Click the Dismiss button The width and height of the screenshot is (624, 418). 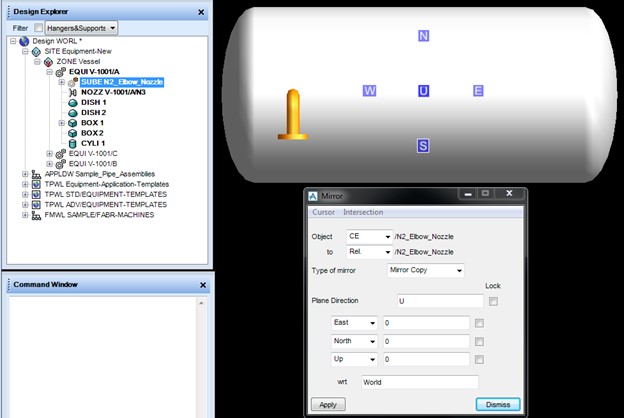point(497,404)
